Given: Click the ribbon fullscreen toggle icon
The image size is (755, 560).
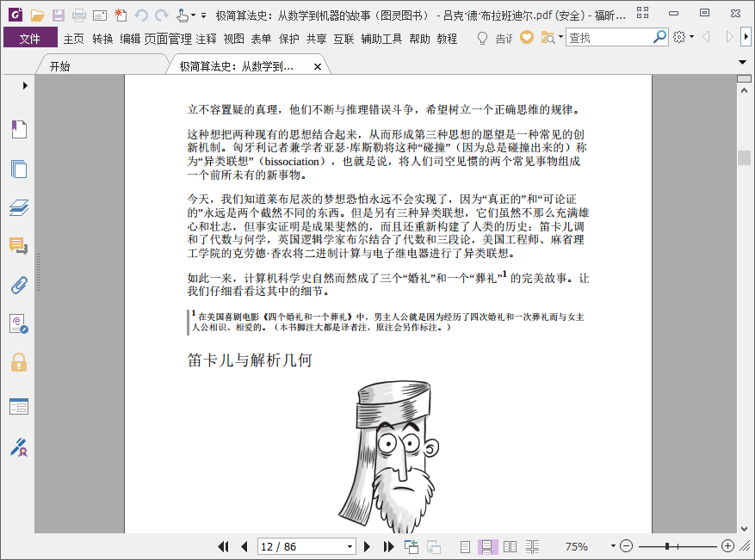Looking at the screenshot, I should (642, 13).
